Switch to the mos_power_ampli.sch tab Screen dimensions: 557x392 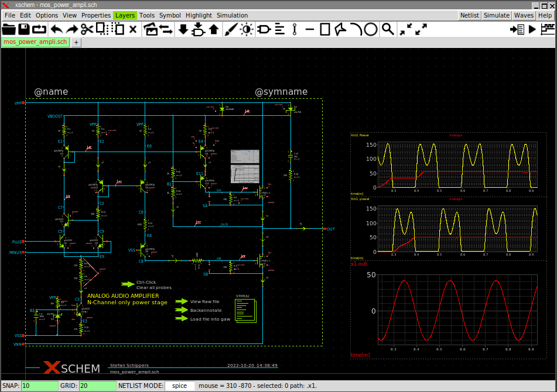tap(36, 42)
